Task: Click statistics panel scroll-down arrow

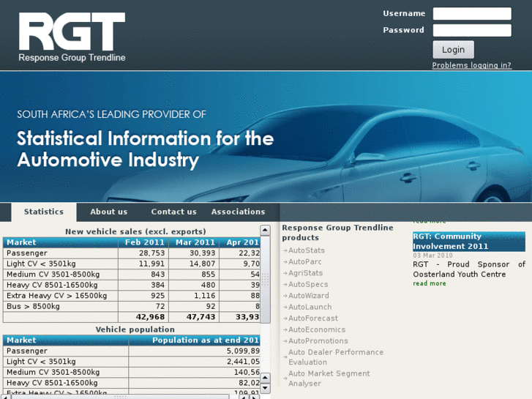Action: click(265, 388)
